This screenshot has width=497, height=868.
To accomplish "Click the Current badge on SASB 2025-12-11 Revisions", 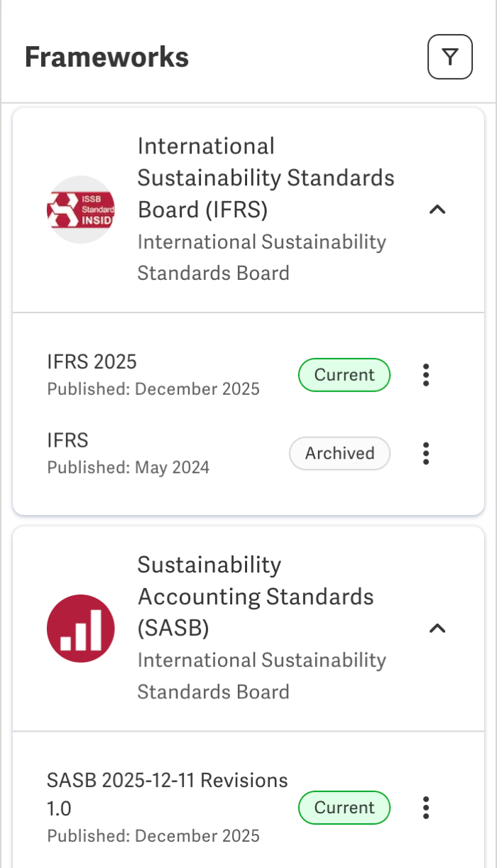I will click(x=344, y=807).
